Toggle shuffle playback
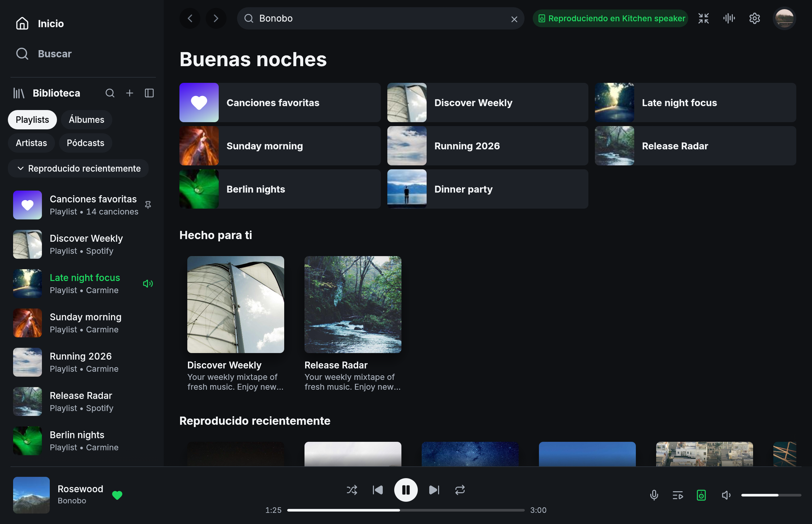This screenshot has height=524, width=812. [x=352, y=490]
